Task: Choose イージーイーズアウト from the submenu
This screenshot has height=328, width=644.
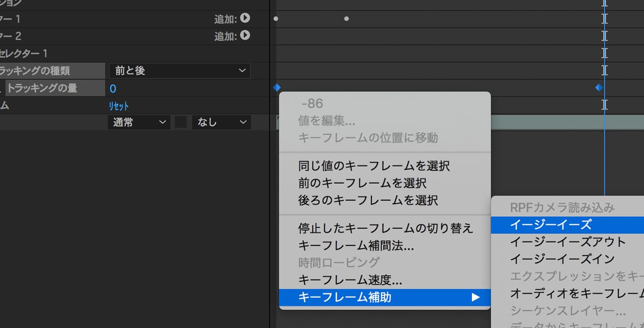Action: [x=568, y=241]
